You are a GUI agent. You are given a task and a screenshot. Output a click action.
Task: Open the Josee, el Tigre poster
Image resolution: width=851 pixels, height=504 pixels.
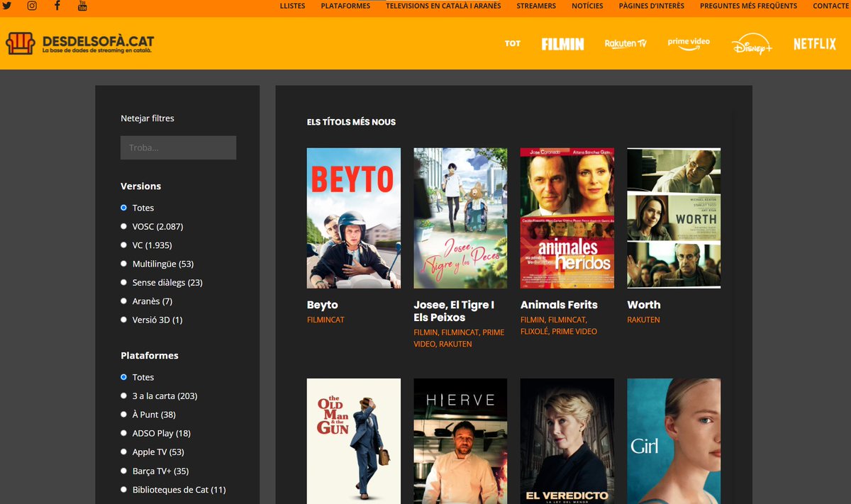(x=460, y=218)
